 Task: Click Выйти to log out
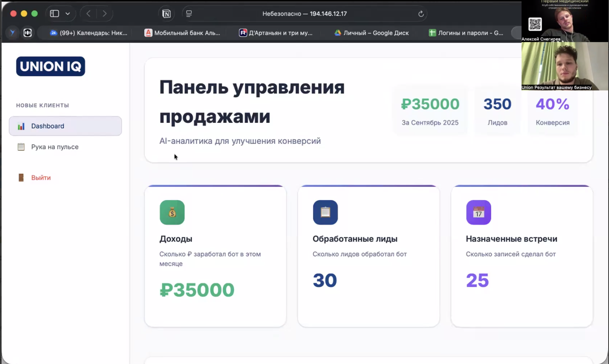(x=41, y=178)
